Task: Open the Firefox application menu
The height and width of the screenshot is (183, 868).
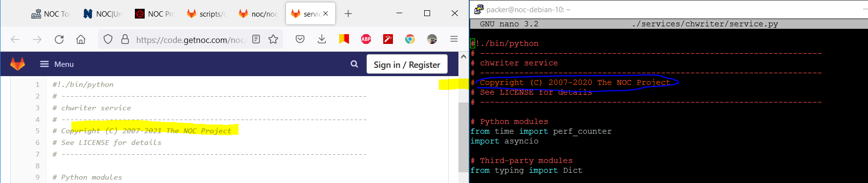Action: 454,39
